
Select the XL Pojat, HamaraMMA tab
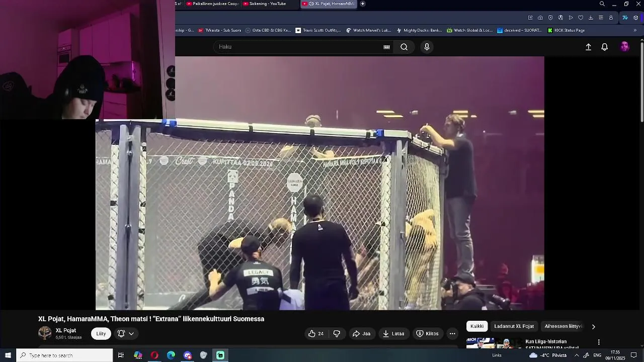(x=329, y=4)
